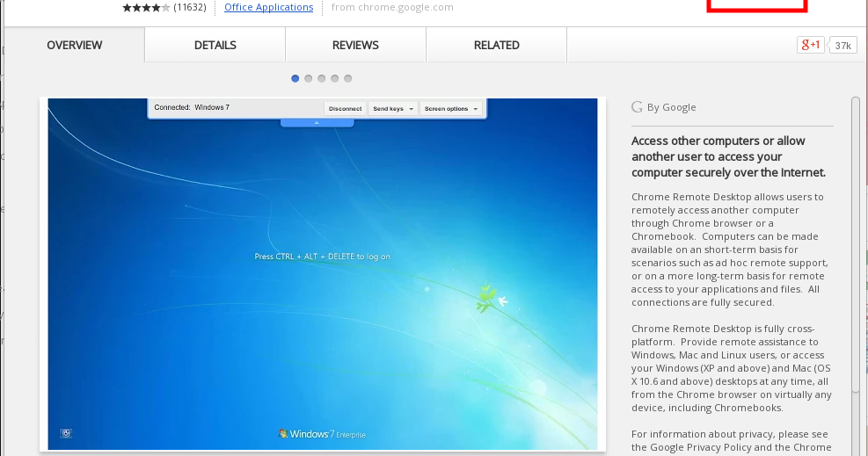Viewport: 868px width, 456px height.
Task: Click the star rating icons
Action: click(x=146, y=7)
